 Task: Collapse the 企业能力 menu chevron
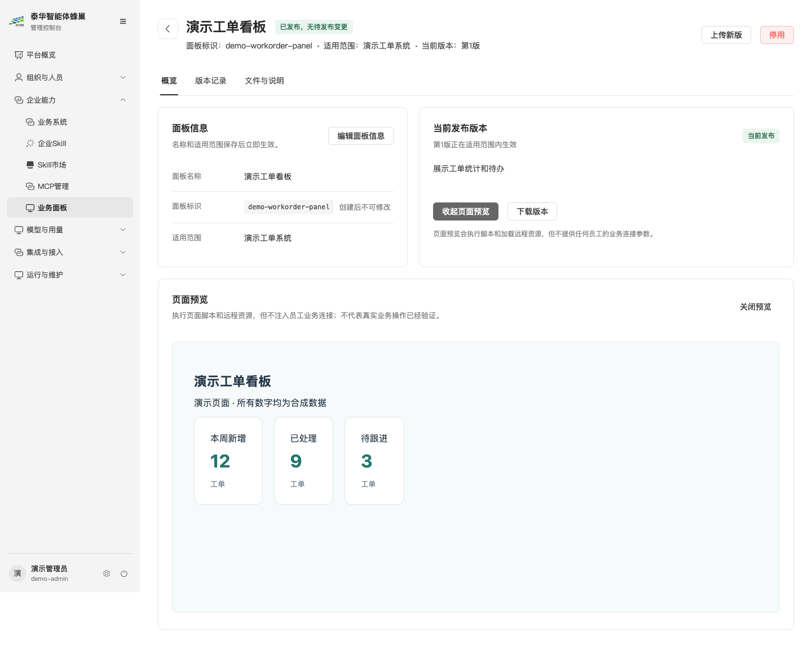coord(123,100)
